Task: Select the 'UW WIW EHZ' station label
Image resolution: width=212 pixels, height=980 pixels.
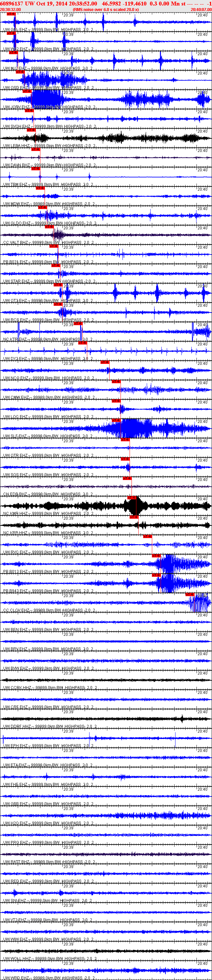Action: tap(16, 939)
